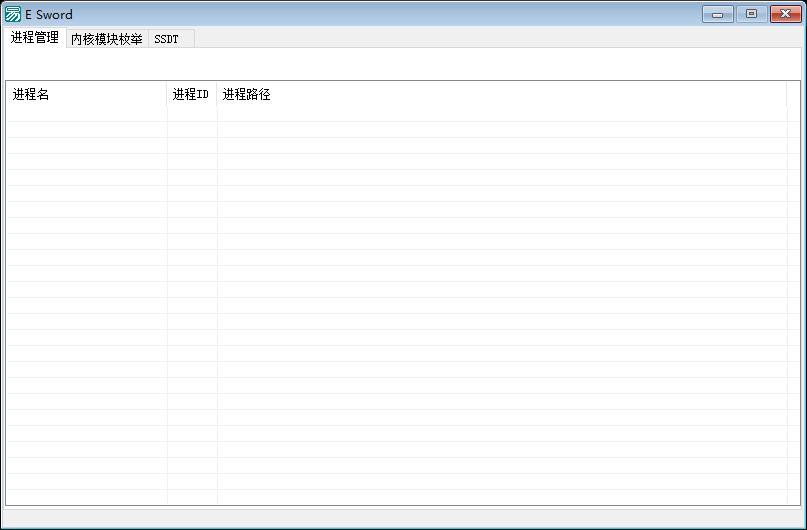
Task: Switch to the 进程管理 tab
Action: click(35, 38)
